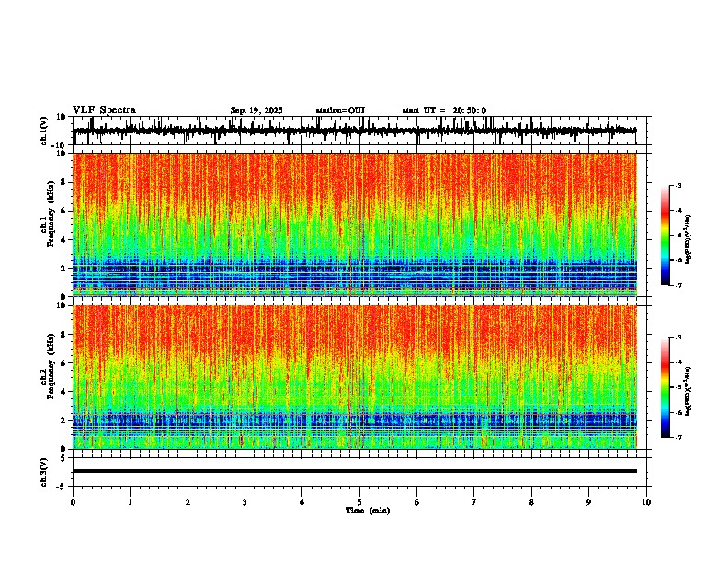728x563 pixels.
Task: Click the ch.2 color bar log(PSD) label
Action: [688, 391]
